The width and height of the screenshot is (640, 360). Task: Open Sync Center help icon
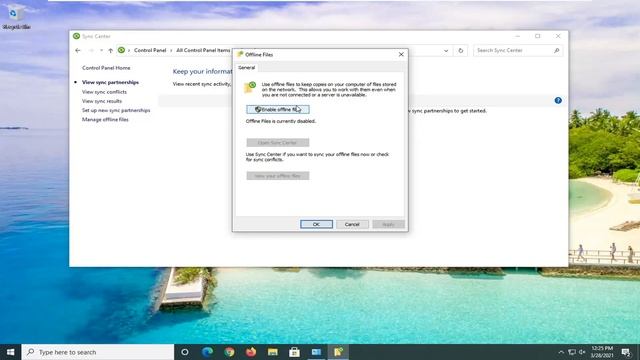pyautogui.click(x=558, y=100)
